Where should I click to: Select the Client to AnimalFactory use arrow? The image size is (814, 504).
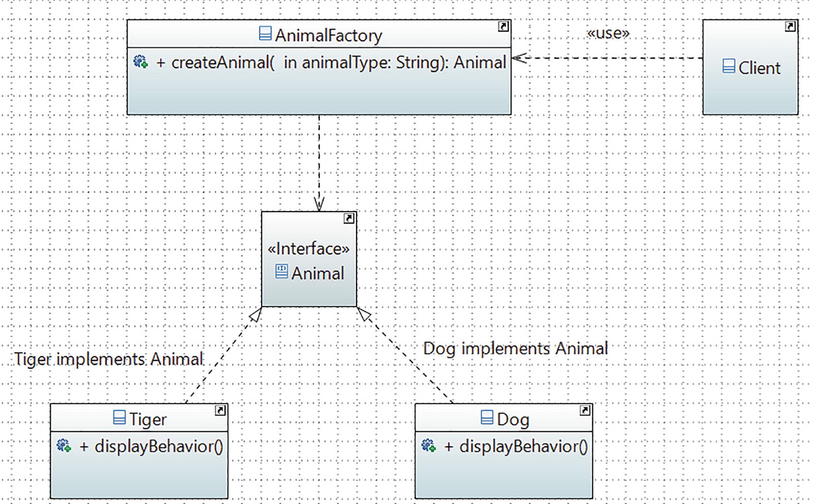[607, 58]
